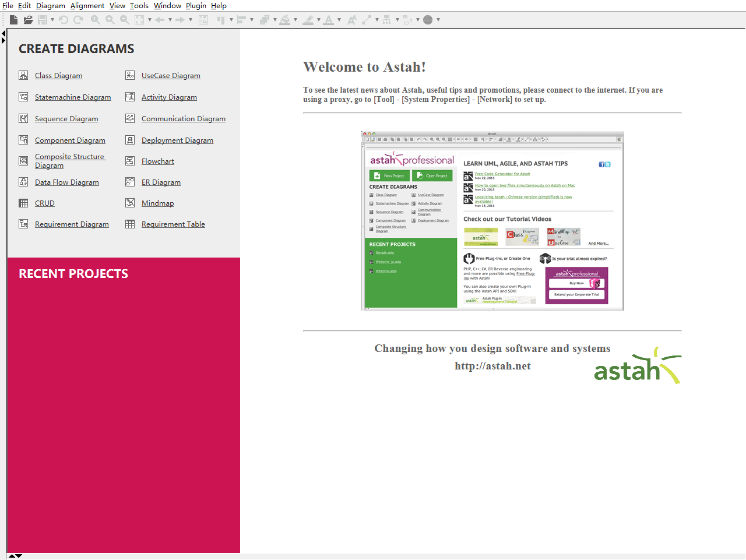Click the Zoom Out magnifier icon
The image size is (746, 560).
click(x=124, y=20)
